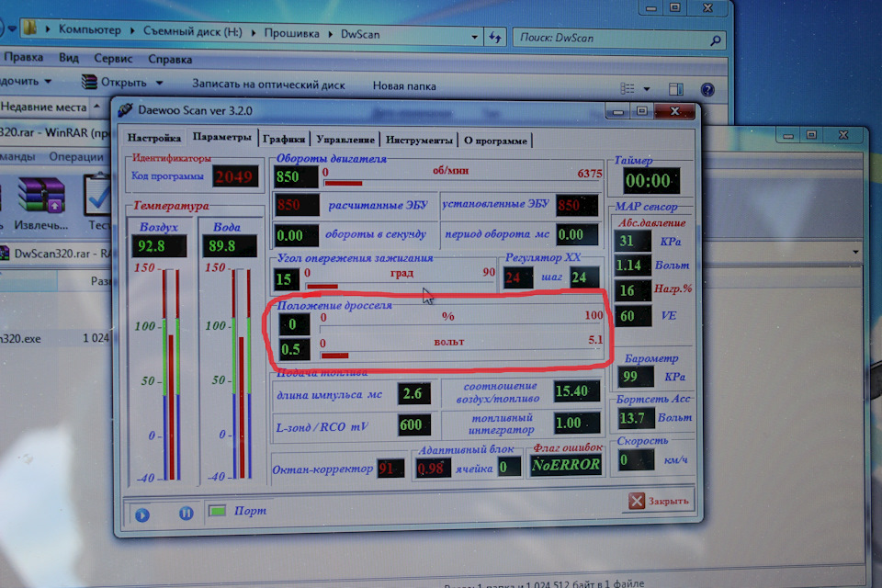Screen dimensions: 882x588
Task: Click the Код программы value 2049
Action: 235,176
